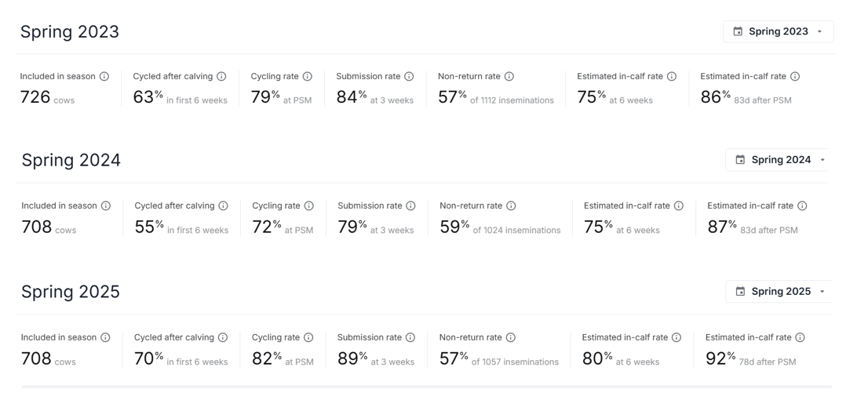The height and width of the screenshot is (411, 868).
Task: Click info icon on Spring 2023 Submission rate
Action: coord(409,77)
